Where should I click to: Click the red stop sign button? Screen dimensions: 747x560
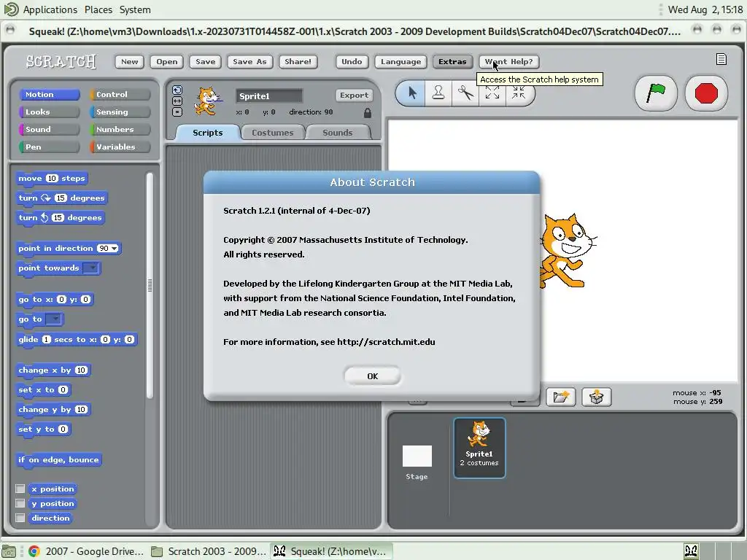point(706,93)
